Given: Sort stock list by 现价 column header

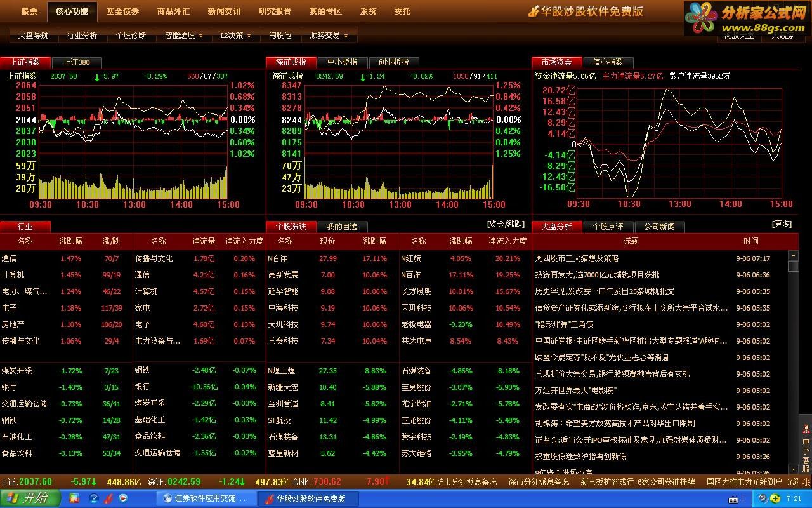Looking at the screenshot, I should [327, 241].
